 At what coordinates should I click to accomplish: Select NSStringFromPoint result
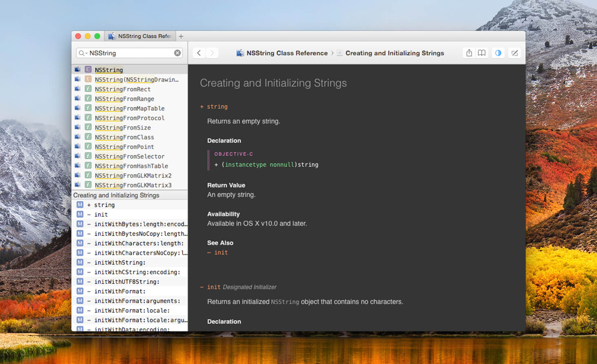point(130,146)
